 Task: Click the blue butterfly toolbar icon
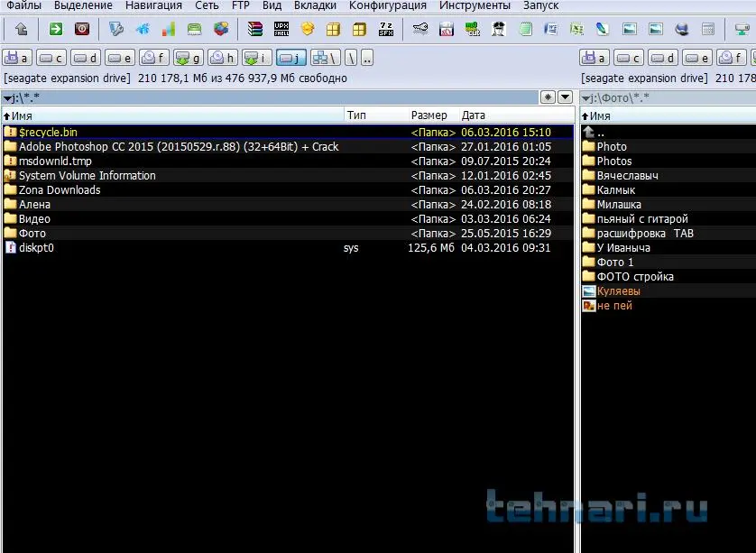point(143,30)
